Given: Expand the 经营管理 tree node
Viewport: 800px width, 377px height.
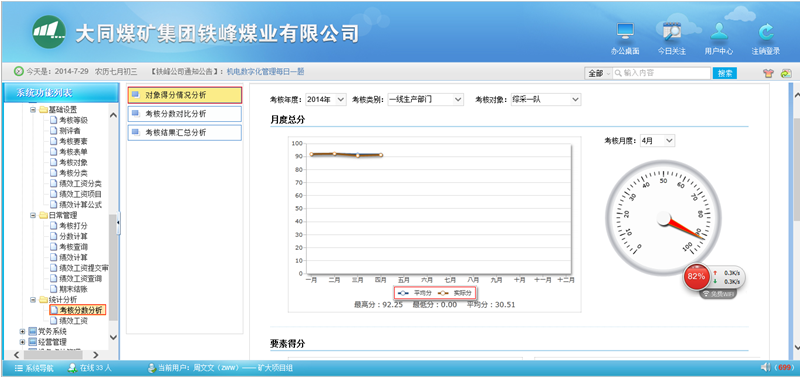Looking at the screenshot, I should tap(22, 341).
